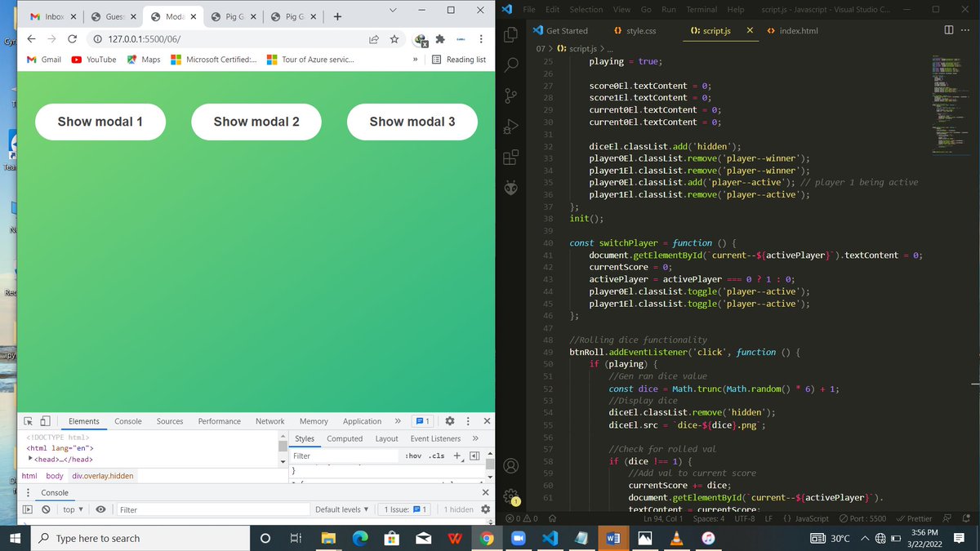Image resolution: width=980 pixels, height=551 pixels.
Task: Open Chrome tab search dropdown arrow
Action: (x=392, y=11)
